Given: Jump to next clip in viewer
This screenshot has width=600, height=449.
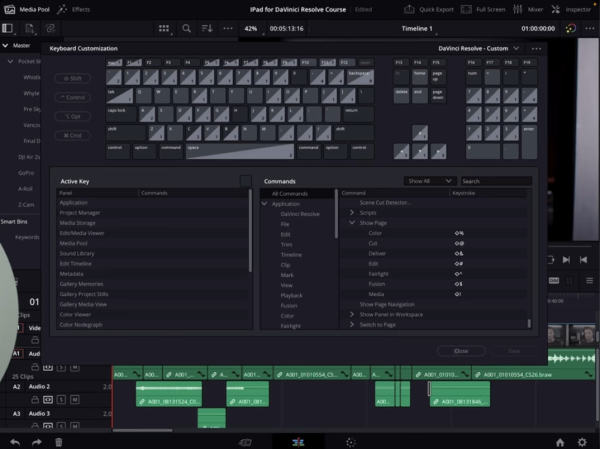Looking at the screenshot, I should [x=566, y=260].
